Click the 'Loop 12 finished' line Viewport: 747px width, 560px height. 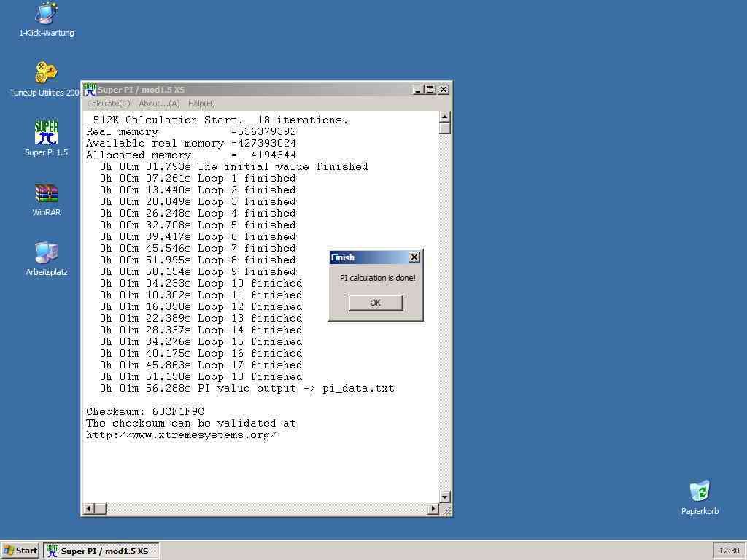point(201,307)
